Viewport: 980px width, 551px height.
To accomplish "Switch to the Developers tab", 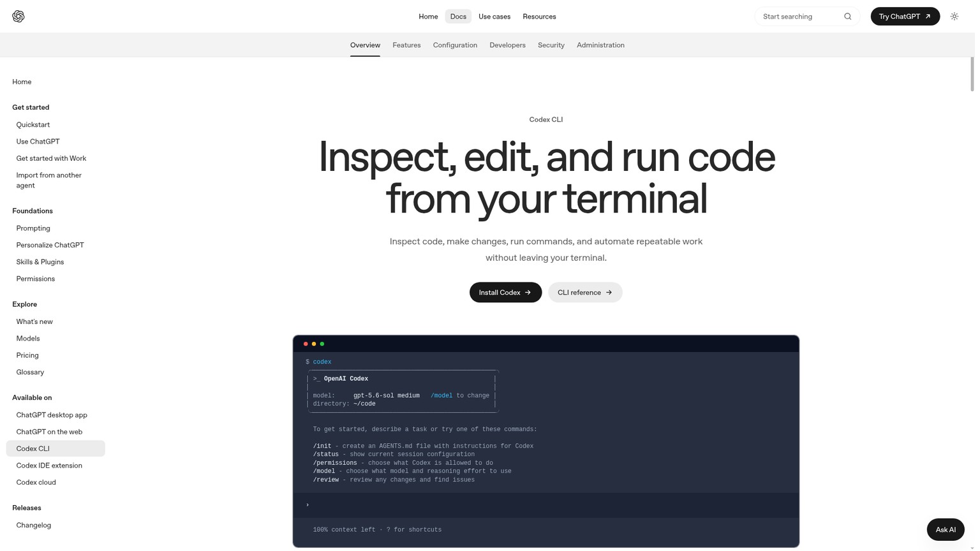I will (x=507, y=45).
